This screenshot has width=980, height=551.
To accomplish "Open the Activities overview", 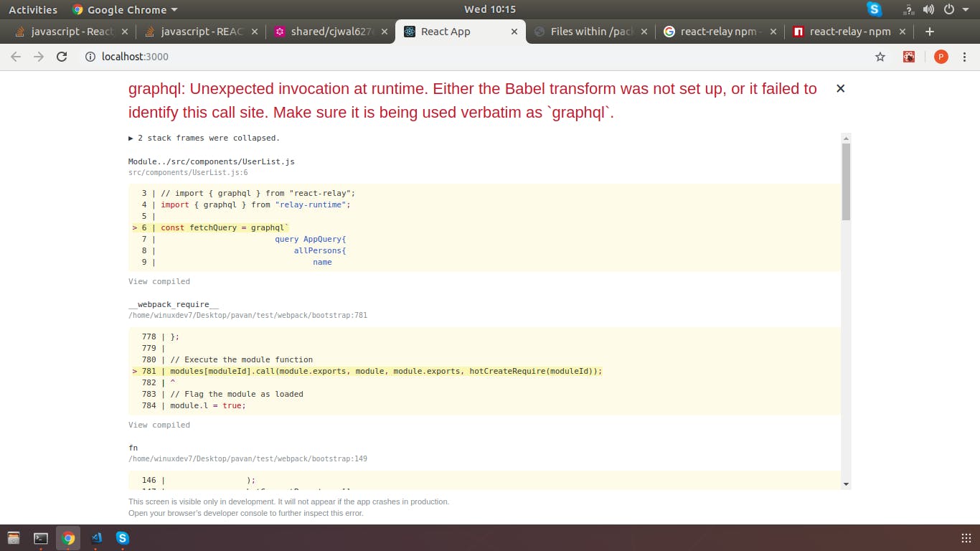I will [x=33, y=9].
